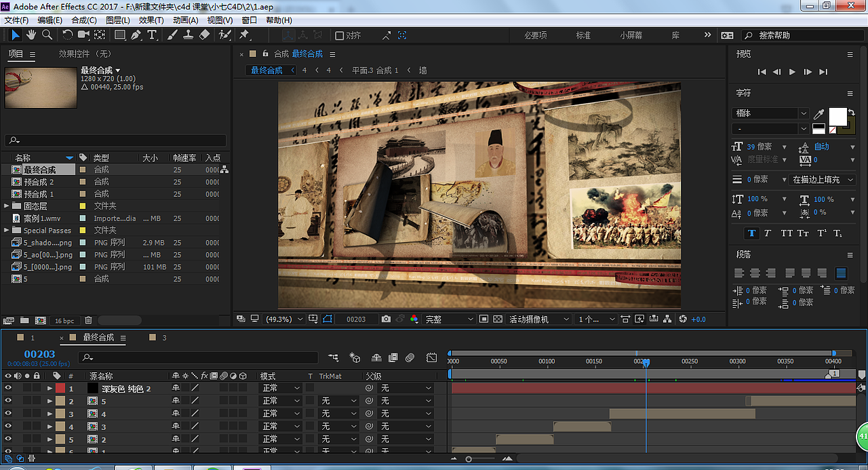Switch to timeline tab 3
This screenshot has height=470, width=868.
tap(164, 337)
